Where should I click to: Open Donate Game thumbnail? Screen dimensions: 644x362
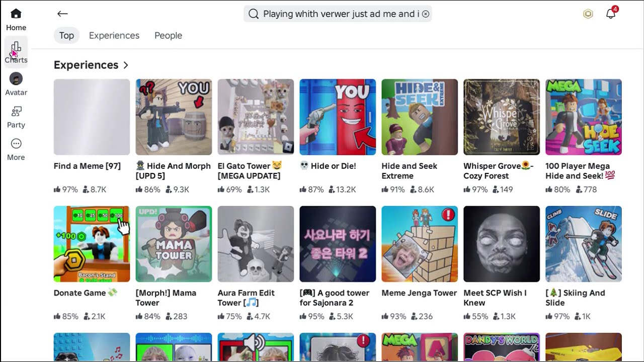tap(92, 244)
